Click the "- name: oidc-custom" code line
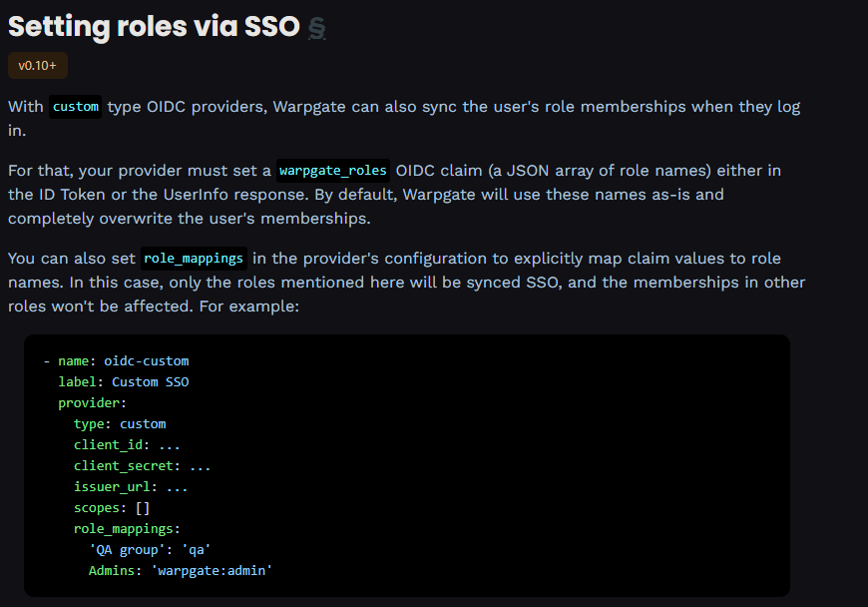This screenshot has width=868, height=607. point(117,361)
